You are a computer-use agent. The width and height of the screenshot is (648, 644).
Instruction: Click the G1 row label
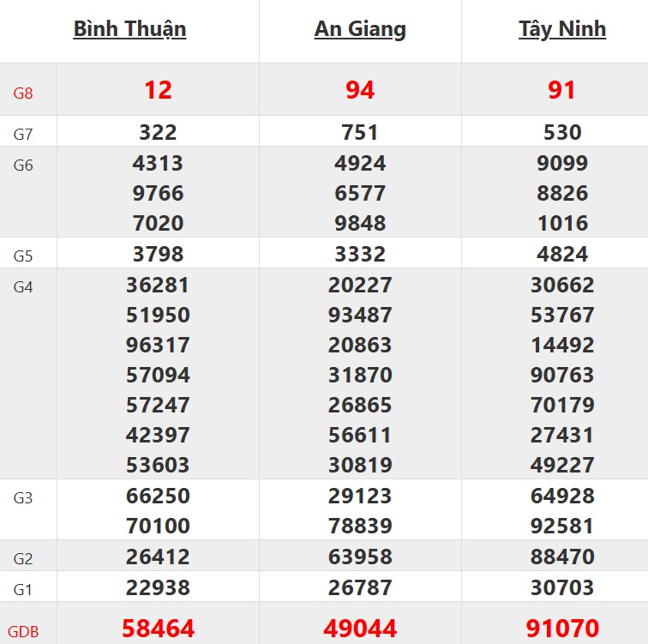click(x=23, y=590)
